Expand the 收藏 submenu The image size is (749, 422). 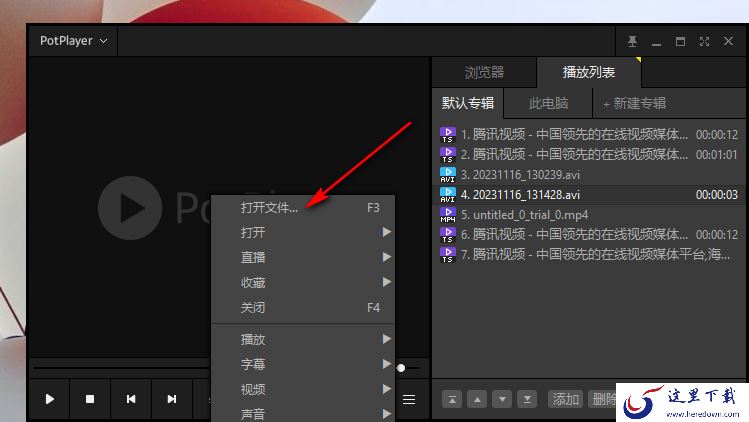tap(303, 282)
